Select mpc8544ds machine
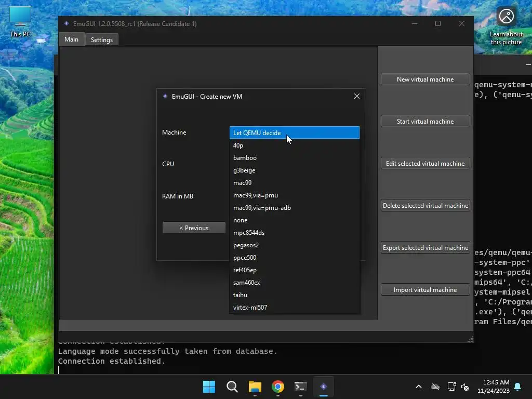 [294, 233]
